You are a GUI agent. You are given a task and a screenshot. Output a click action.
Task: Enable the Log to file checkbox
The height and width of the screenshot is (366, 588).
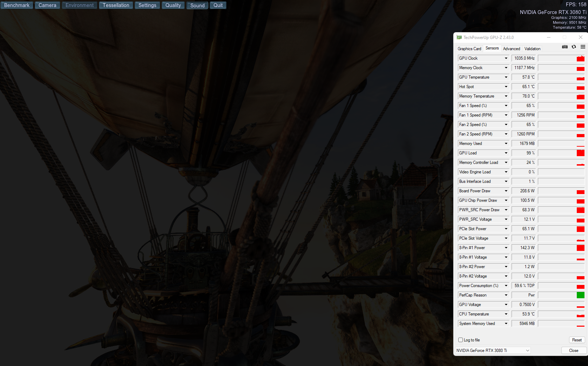[x=461, y=340]
